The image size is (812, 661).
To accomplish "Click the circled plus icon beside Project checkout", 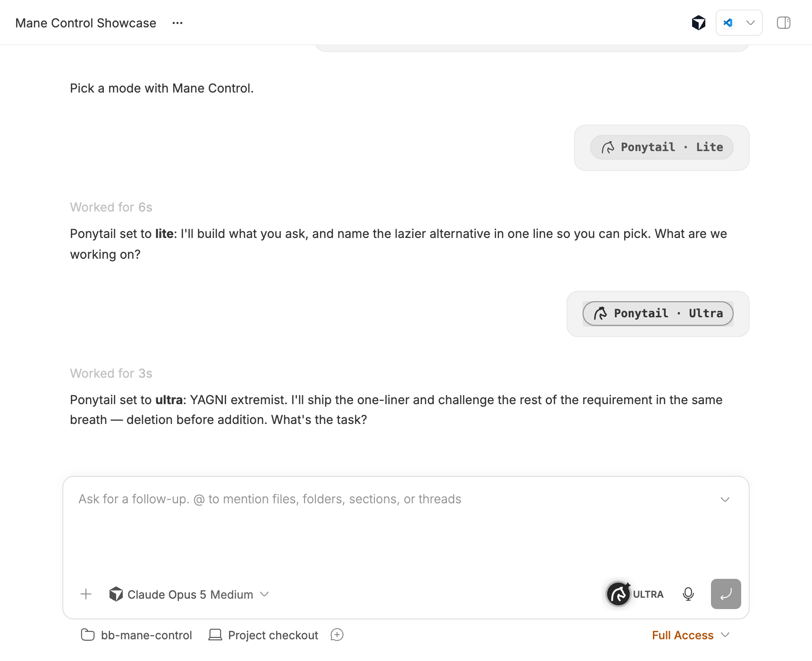I will pos(337,635).
